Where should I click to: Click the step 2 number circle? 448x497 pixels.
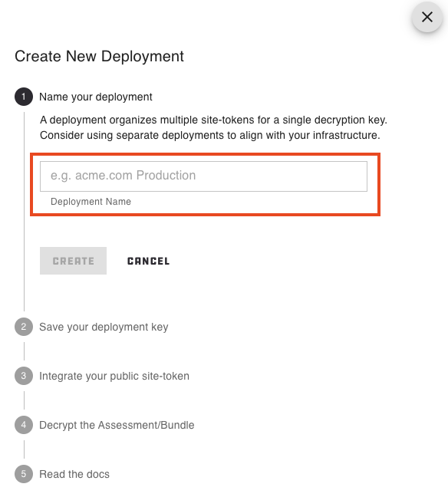[24, 327]
